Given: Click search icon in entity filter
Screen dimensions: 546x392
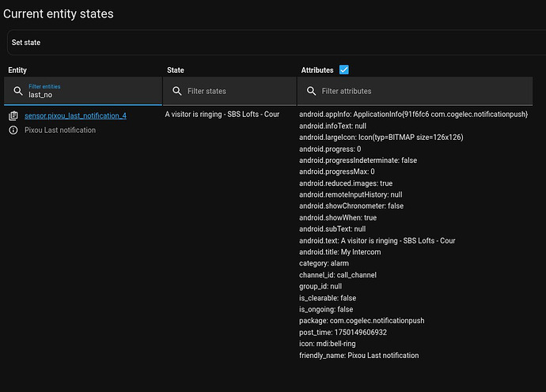Looking at the screenshot, I should [18, 91].
